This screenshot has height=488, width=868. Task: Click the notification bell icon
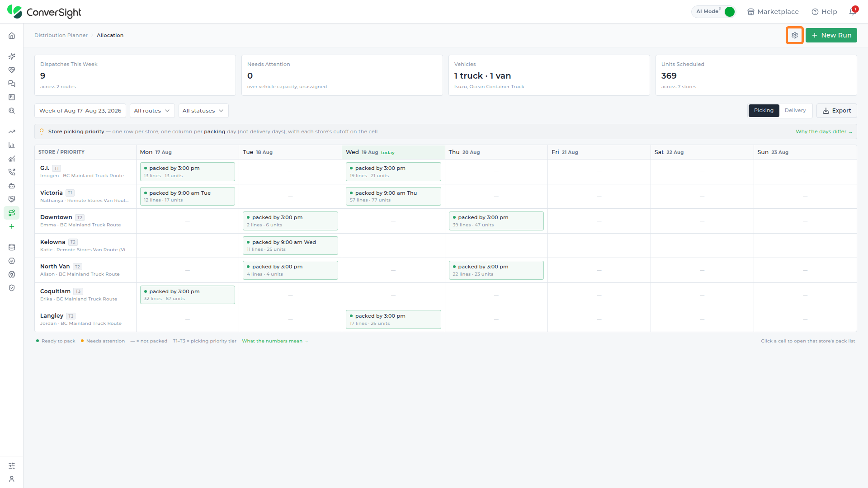pyautogui.click(x=853, y=12)
